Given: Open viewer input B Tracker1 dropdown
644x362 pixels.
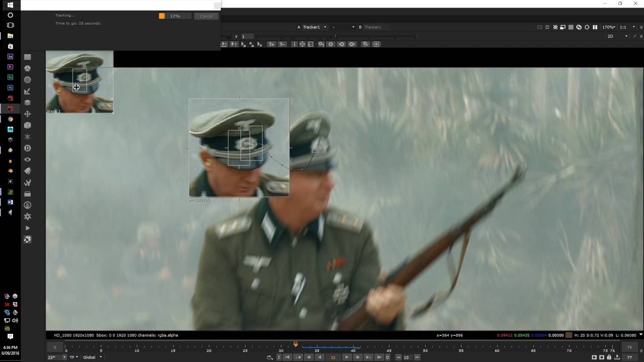Looking at the screenshot, I should pyautogui.click(x=373, y=27).
